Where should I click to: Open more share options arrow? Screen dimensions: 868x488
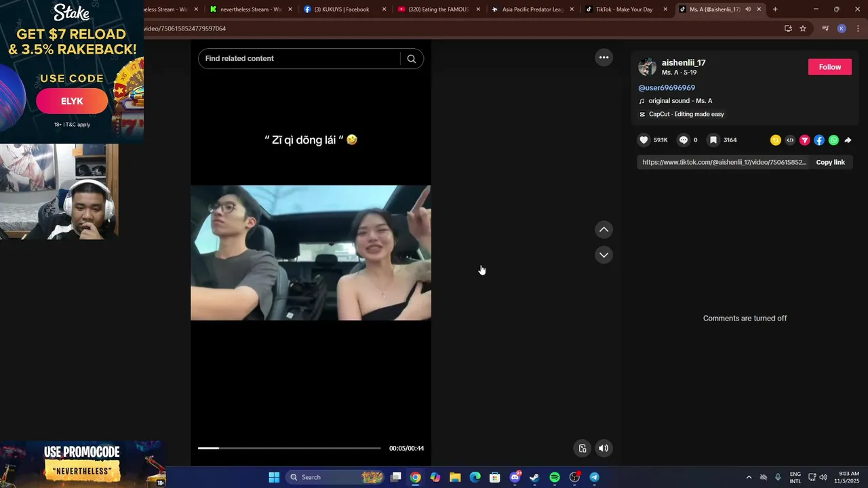pyautogui.click(x=848, y=140)
